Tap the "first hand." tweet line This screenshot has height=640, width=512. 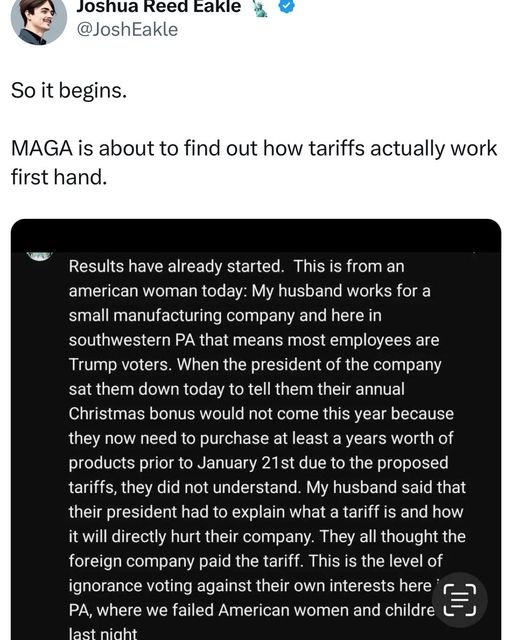[59, 177]
